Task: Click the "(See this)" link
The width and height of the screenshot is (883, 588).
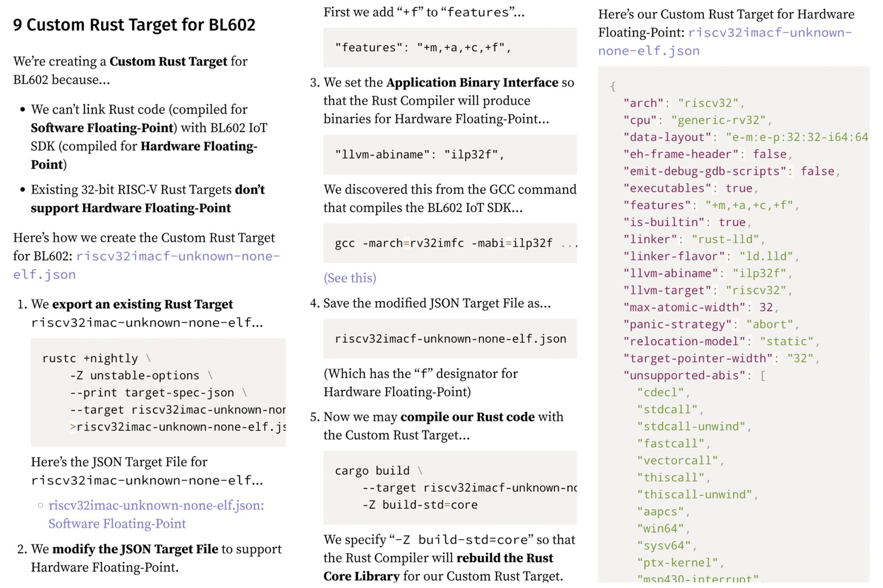Action: tap(350, 278)
